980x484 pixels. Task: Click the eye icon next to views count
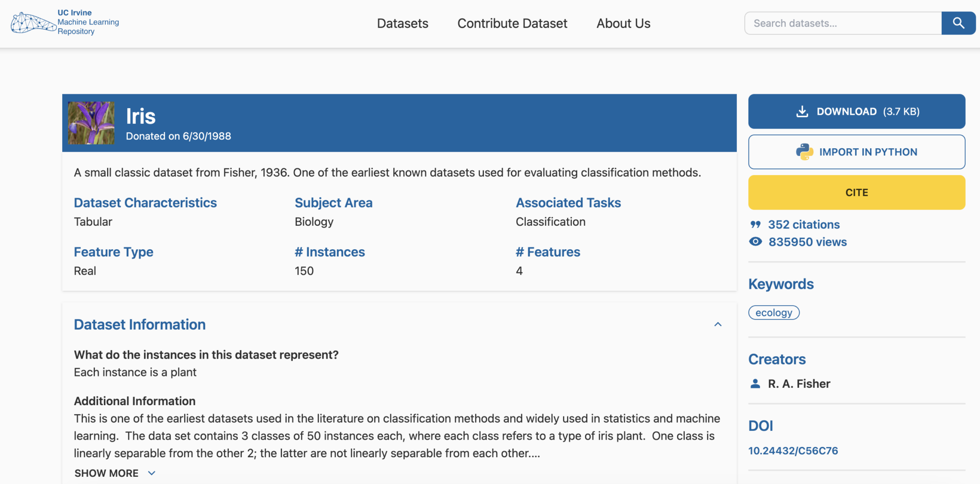tap(755, 242)
